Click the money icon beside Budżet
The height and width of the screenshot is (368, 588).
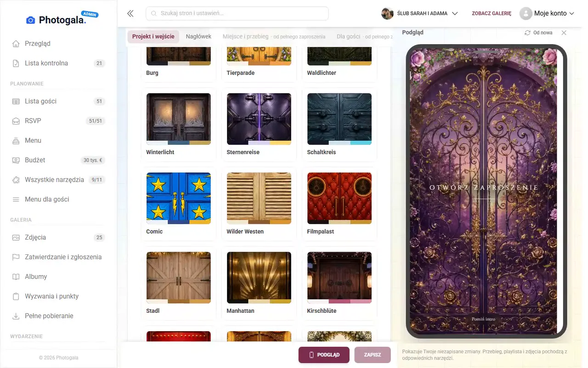pyautogui.click(x=16, y=160)
